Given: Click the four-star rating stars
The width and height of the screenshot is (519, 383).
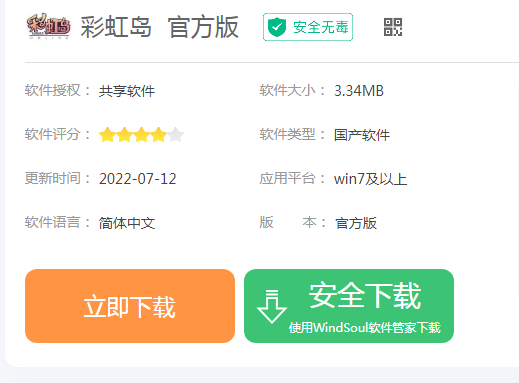Looking at the screenshot, I should click(141, 135).
